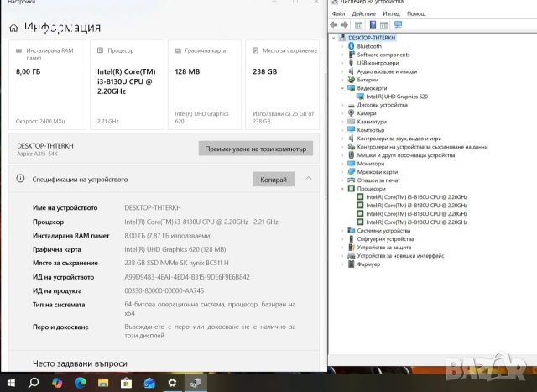Click the Help question-mark toolbar icon
Screen dimensions: 537x392
(x=373, y=24)
